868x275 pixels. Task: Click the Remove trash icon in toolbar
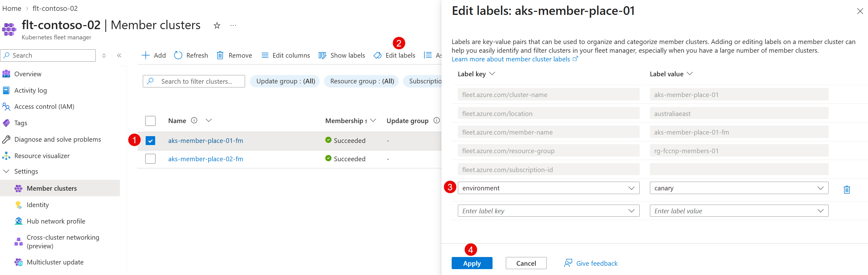[220, 55]
